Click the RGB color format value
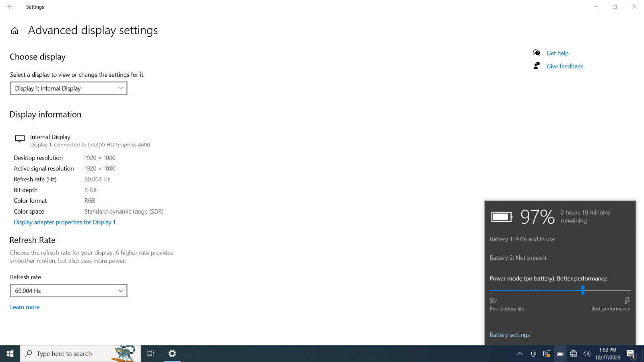The image size is (644, 362). [x=90, y=201]
